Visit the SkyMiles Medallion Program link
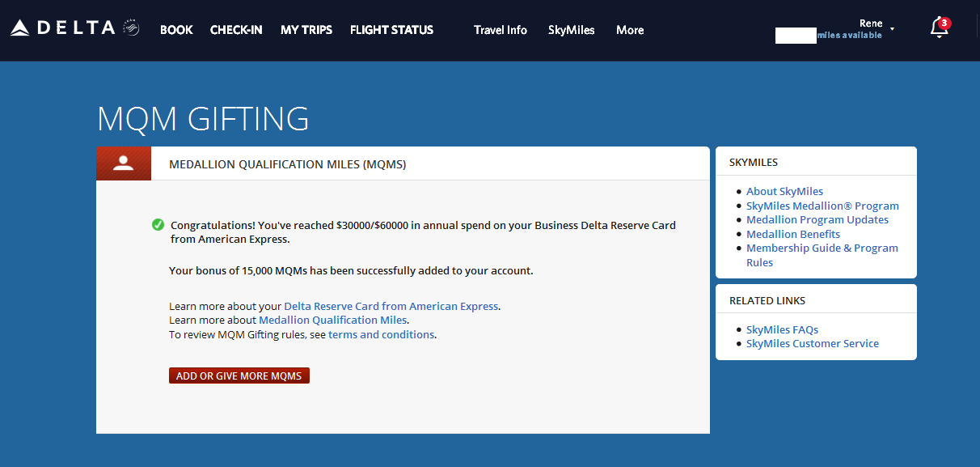The width and height of the screenshot is (980, 467). click(822, 206)
